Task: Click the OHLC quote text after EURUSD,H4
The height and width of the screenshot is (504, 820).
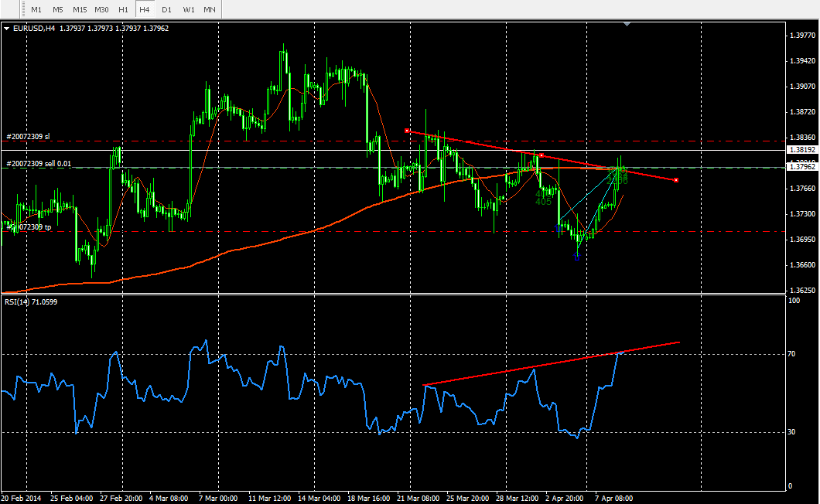Action: tap(114, 29)
